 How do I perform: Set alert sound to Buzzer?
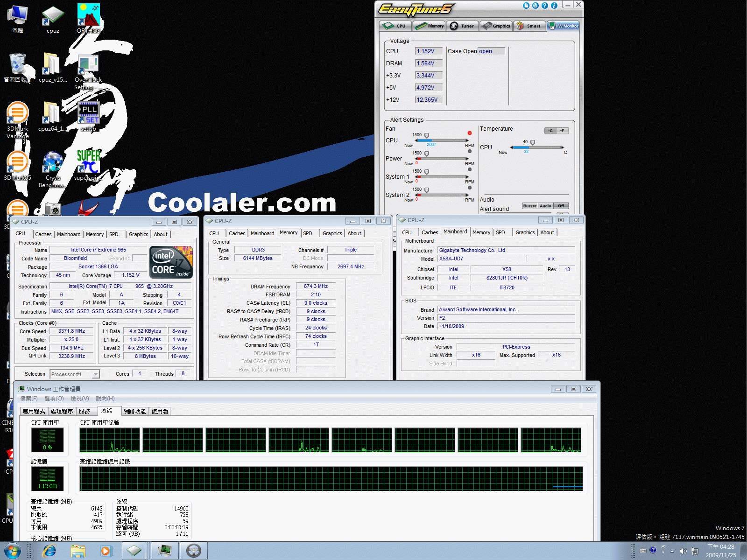(530, 206)
